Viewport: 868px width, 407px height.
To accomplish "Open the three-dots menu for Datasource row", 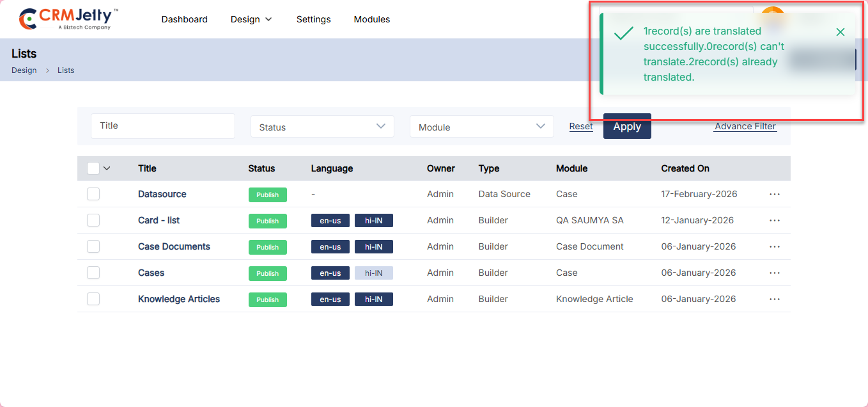I will (x=775, y=195).
